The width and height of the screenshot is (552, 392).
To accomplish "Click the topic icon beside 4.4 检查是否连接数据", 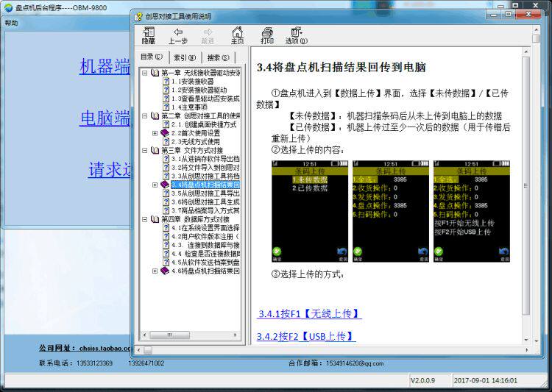I will coord(166,253).
